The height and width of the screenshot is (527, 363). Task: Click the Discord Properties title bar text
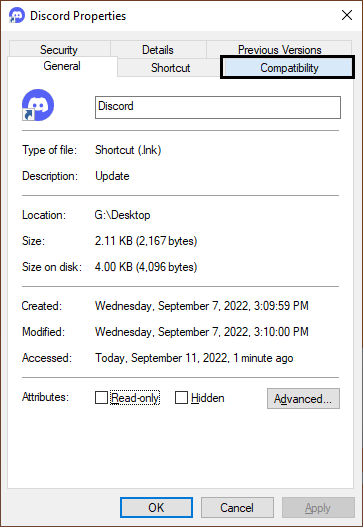point(78,16)
